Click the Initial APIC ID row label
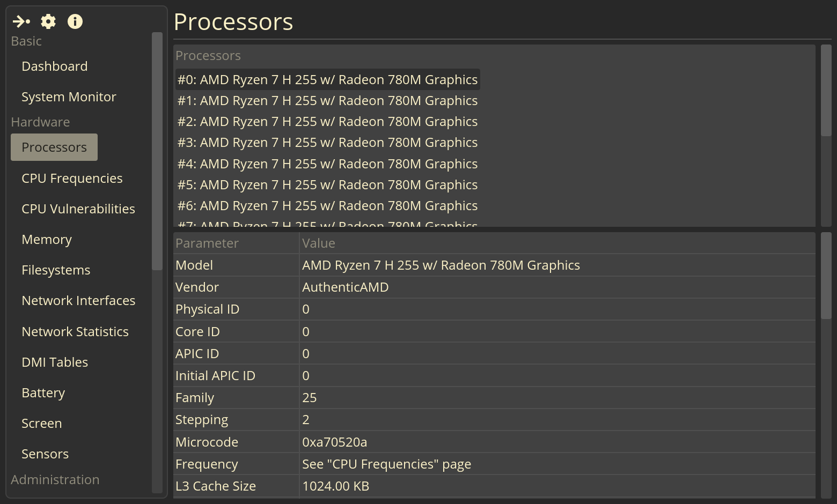837x504 pixels. coord(215,376)
